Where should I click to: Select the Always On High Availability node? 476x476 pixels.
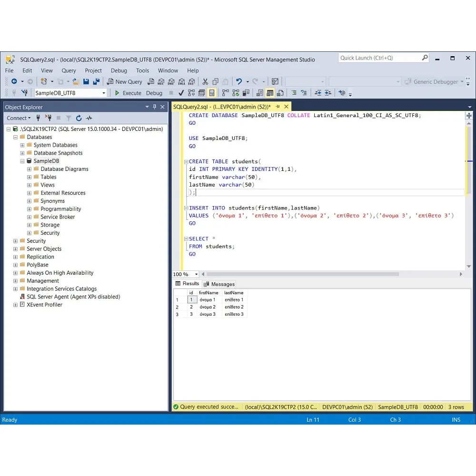[x=60, y=273]
